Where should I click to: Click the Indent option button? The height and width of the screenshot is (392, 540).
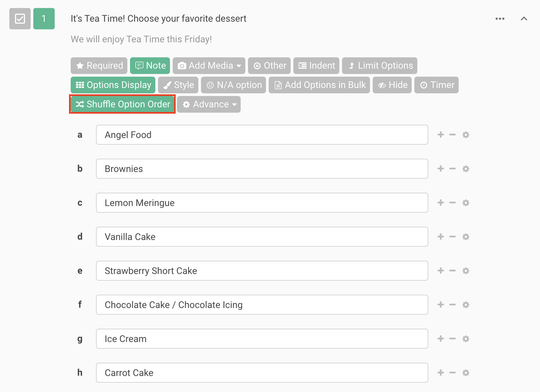click(316, 66)
